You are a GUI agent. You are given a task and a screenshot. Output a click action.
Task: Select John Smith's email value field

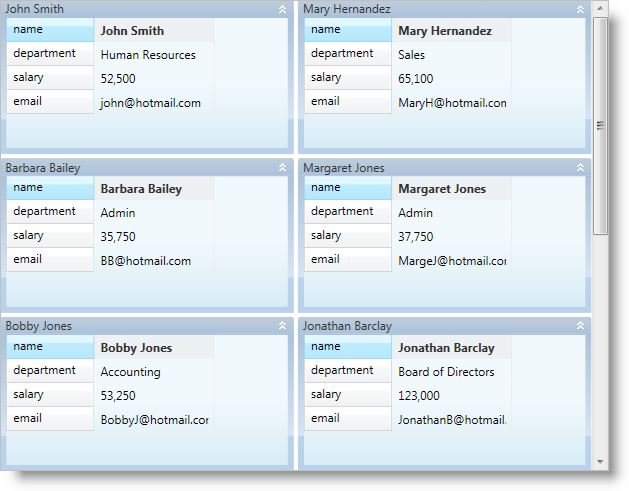[151, 103]
